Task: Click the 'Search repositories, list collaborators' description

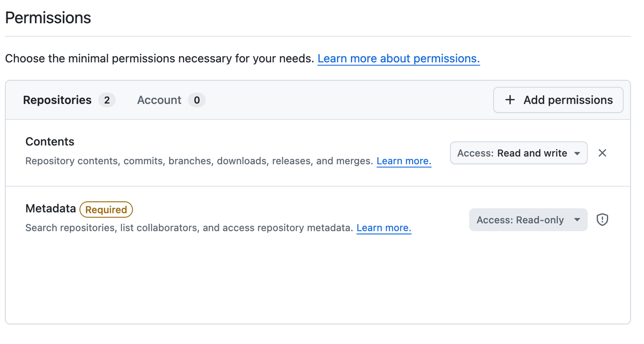Action: (x=189, y=228)
